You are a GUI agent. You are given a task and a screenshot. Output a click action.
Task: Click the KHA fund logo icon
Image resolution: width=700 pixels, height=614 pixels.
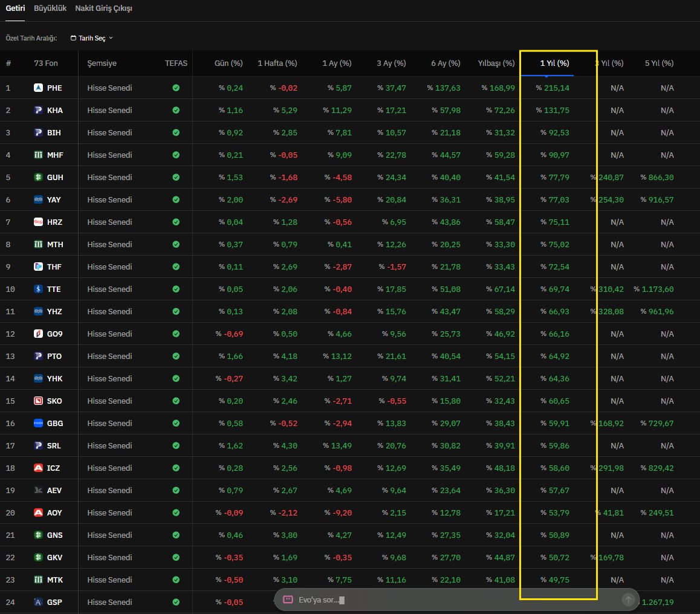(39, 110)
